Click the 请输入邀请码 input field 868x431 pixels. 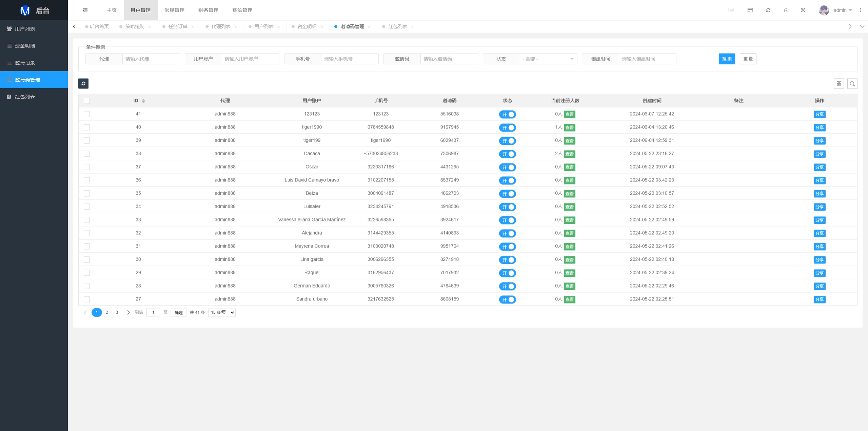[449, 59]
